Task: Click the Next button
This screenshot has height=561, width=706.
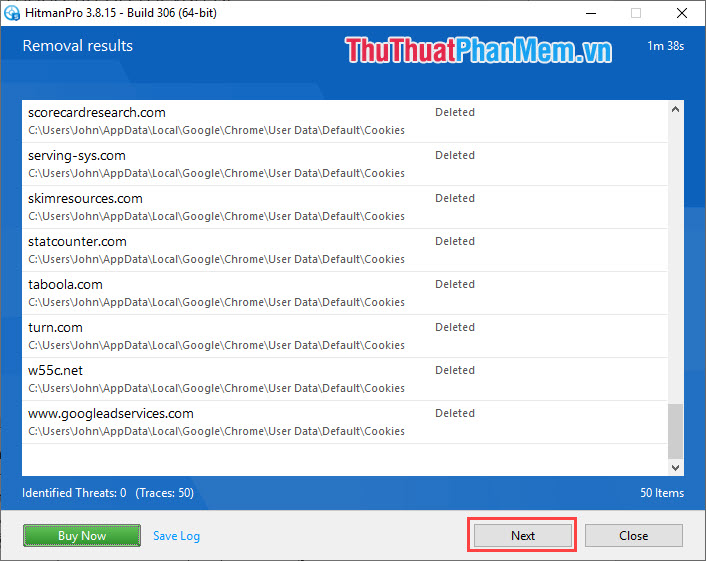Action: coord(522,535)
